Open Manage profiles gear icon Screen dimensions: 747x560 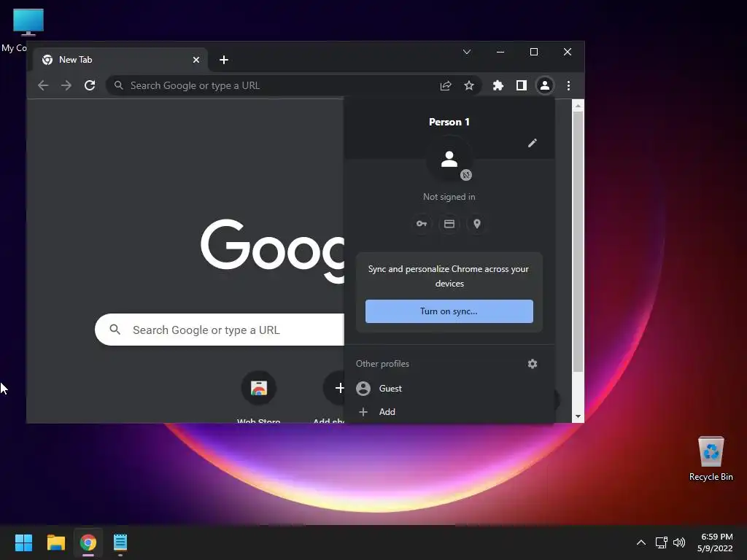532,364
